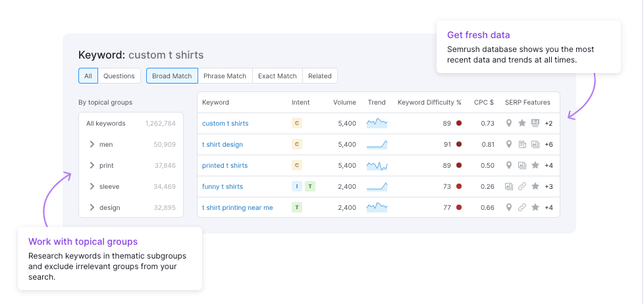Open the custom t shirts keyword link
644x304 pixels.
[225, 124]
